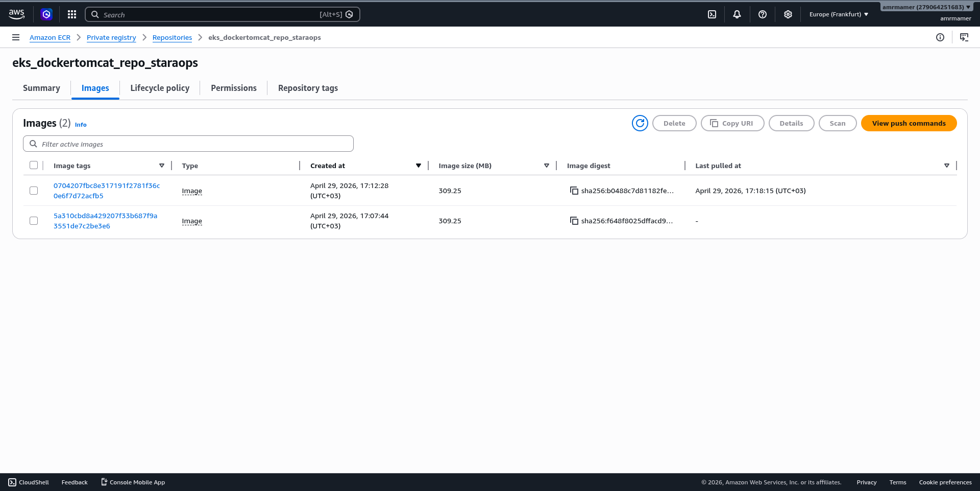The width and height of the screenshot is (980, 491).
Task: Open the Amazon Q assistant icon
Action: [46, 14]
